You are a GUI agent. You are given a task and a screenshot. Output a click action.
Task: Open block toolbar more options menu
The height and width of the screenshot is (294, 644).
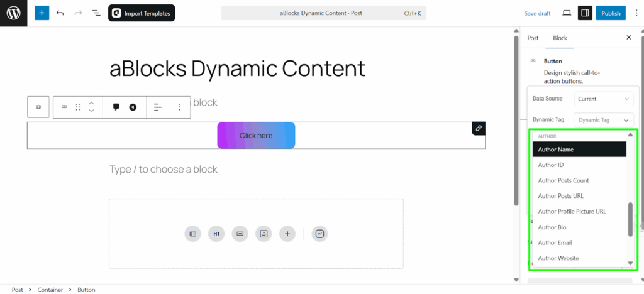tap(179, 107)
